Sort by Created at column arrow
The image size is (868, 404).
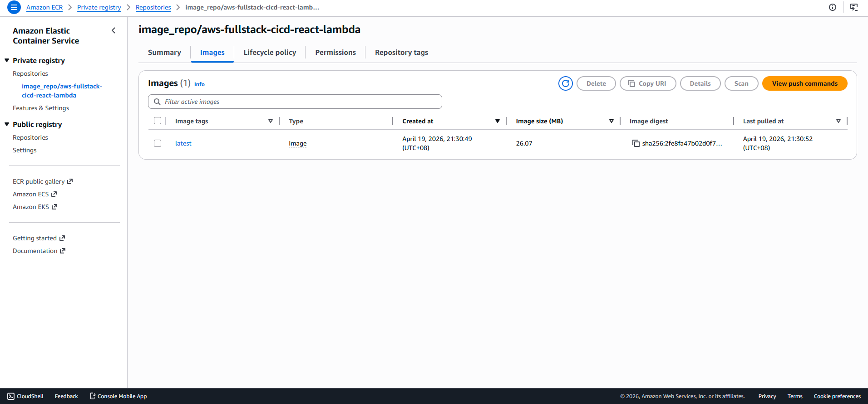click(498, 121)
